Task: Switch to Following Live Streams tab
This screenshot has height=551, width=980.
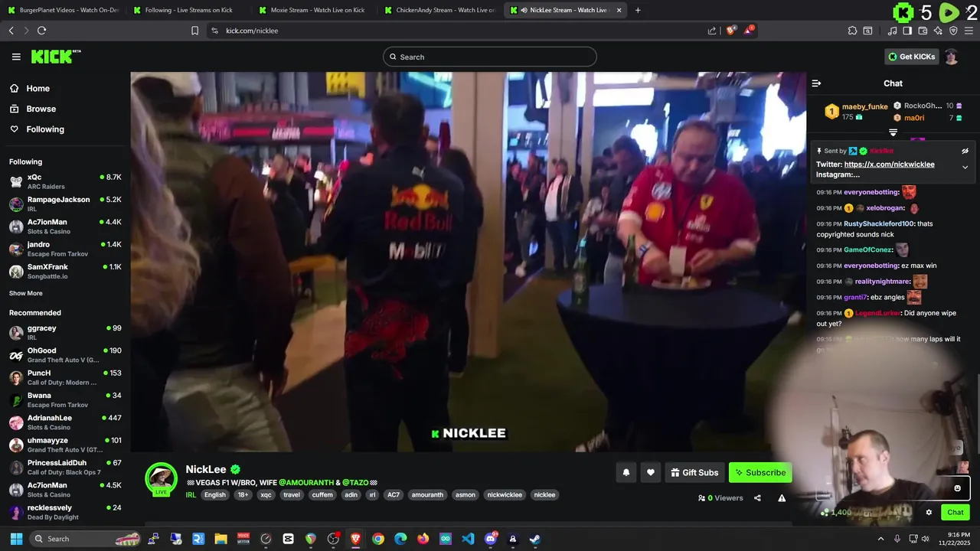Action: 189,10
